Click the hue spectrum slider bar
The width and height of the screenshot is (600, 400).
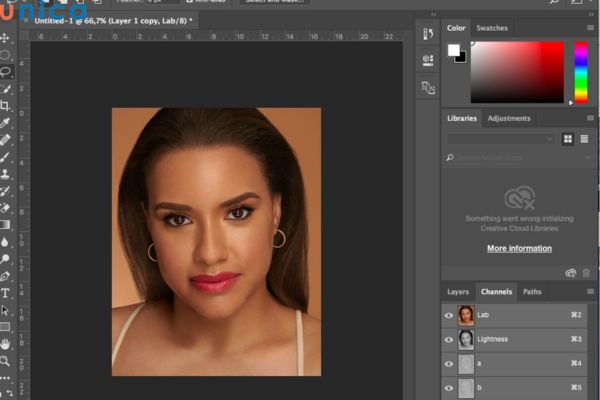[580, 72]
